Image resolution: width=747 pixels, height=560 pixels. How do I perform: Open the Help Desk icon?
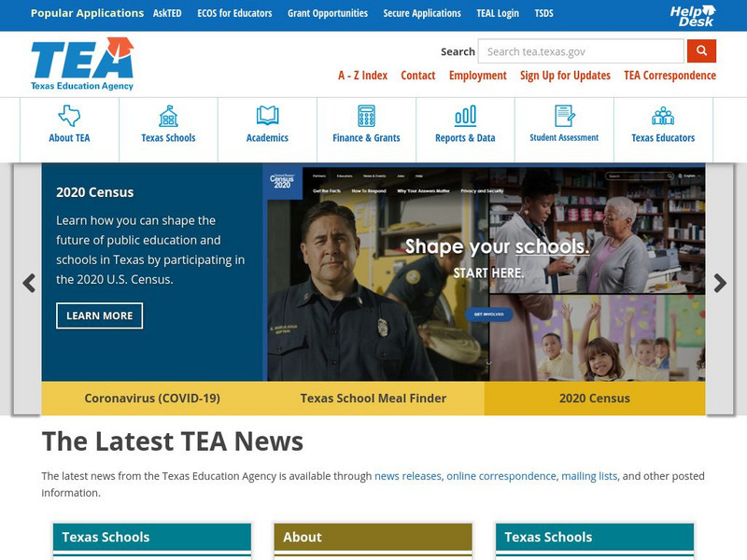click(693, 16)
